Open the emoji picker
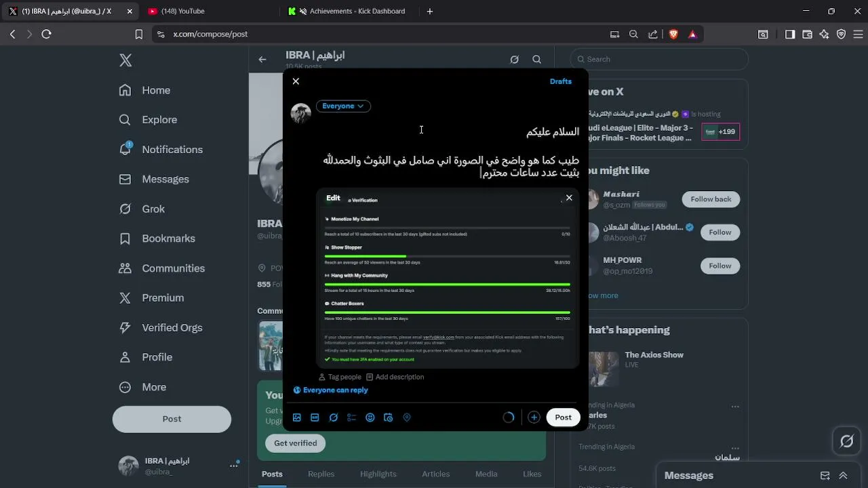The width and height of the screenshot is (868, 488). click(370, 418)
